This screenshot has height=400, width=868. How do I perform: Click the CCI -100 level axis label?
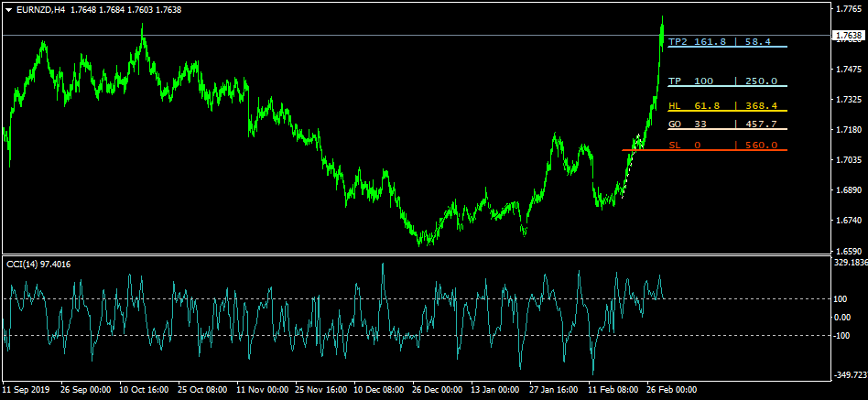(841, 336)
